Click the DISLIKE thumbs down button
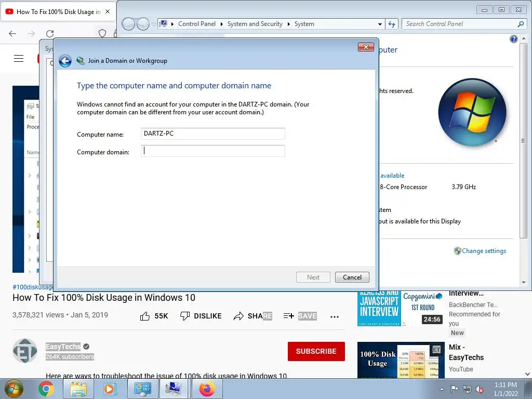This screenshot has width=532, height=399. 201,316
